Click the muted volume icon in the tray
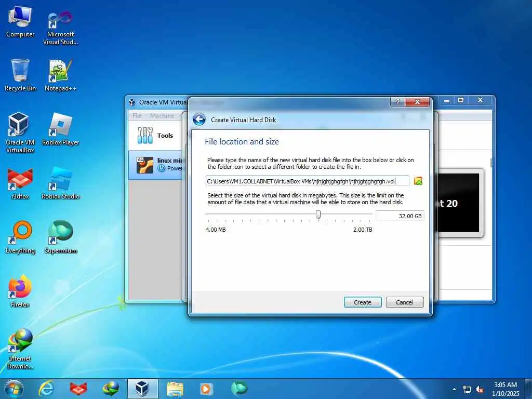The height and width of the screenshot is (399, 532). click(x=480, y=389)
